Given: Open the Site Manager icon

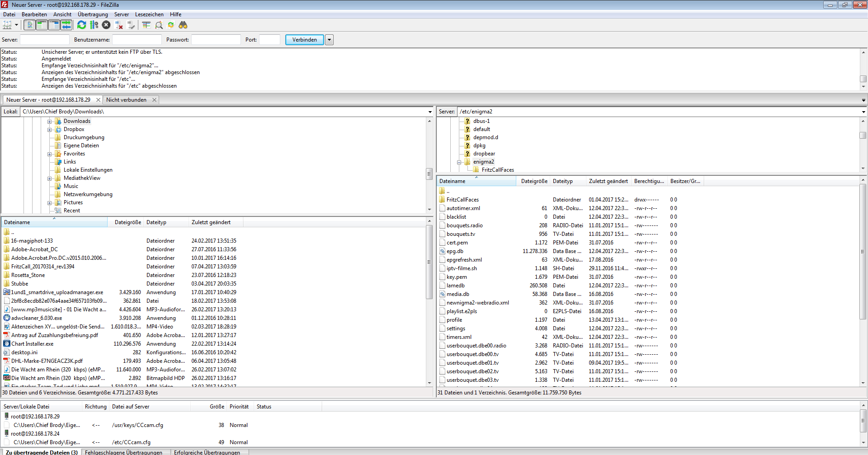Looking at the screenshot, I should pos(7,25).
